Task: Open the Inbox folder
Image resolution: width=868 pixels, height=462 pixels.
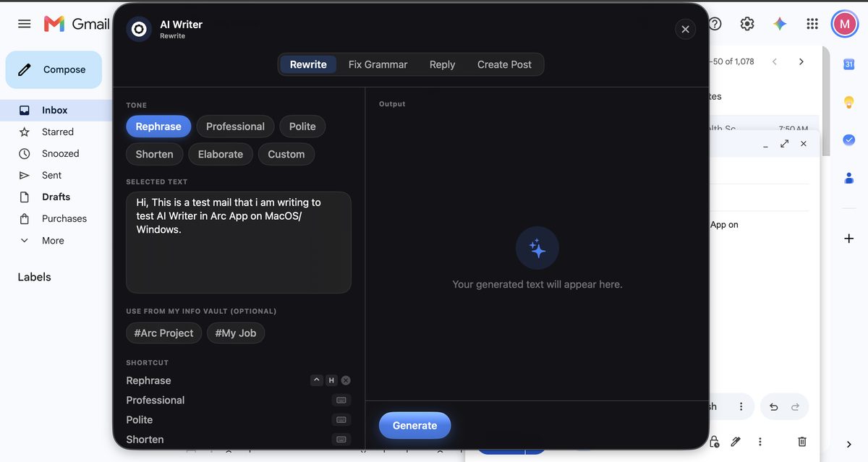Action: tap(54, 110)
